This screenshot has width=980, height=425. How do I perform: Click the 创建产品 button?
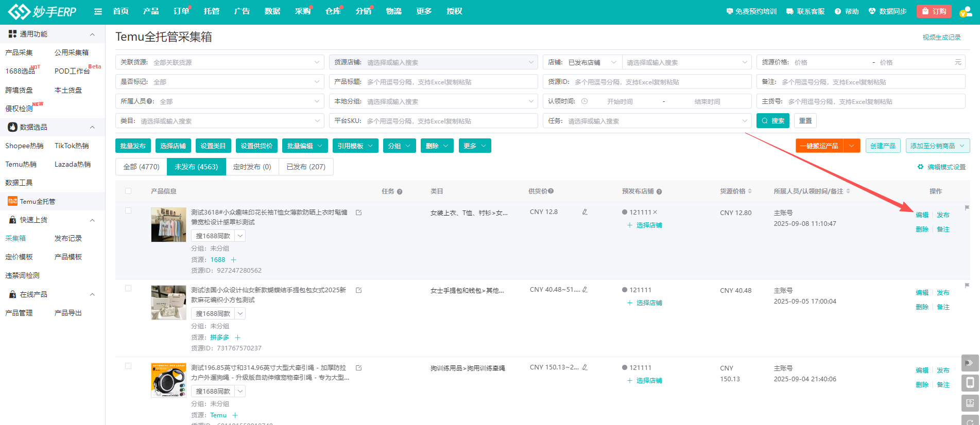(x=883, y=146)
